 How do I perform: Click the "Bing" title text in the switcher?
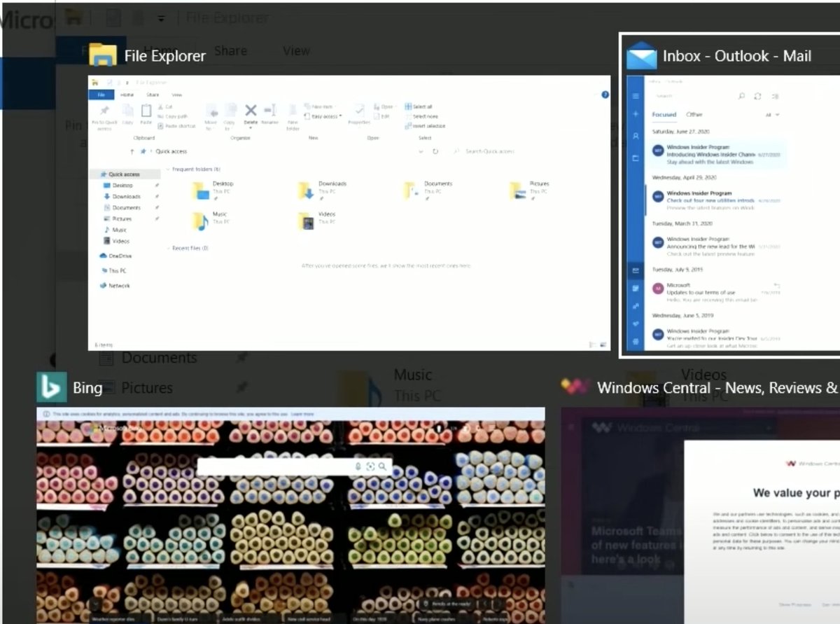coord(87,387)
